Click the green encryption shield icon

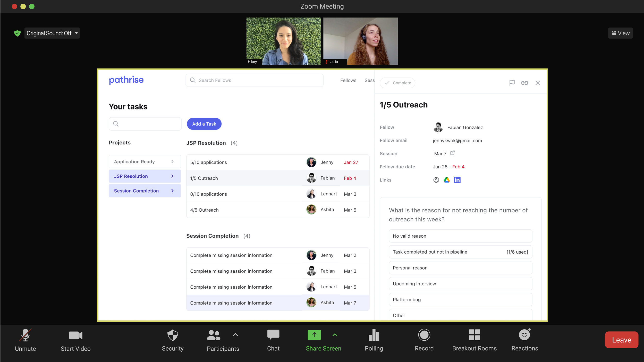17,33
